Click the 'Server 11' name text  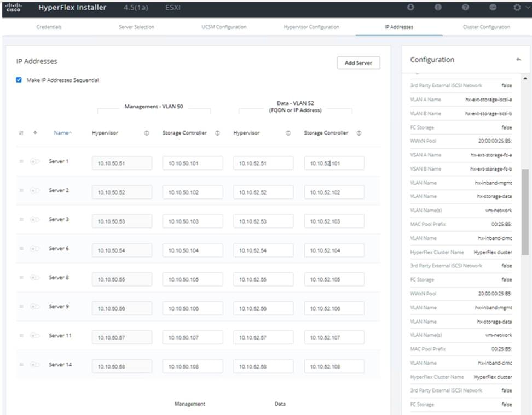[60, 336]
